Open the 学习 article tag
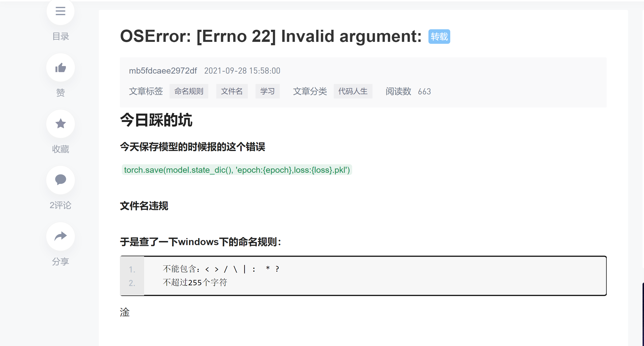This screenshot has height=346, width=644. [x=267, y=91]
